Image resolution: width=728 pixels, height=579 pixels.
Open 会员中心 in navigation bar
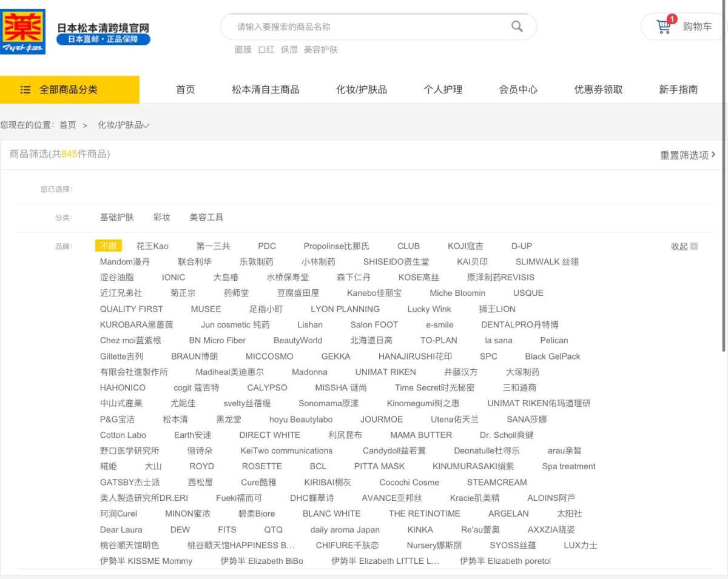pos(518,90)
